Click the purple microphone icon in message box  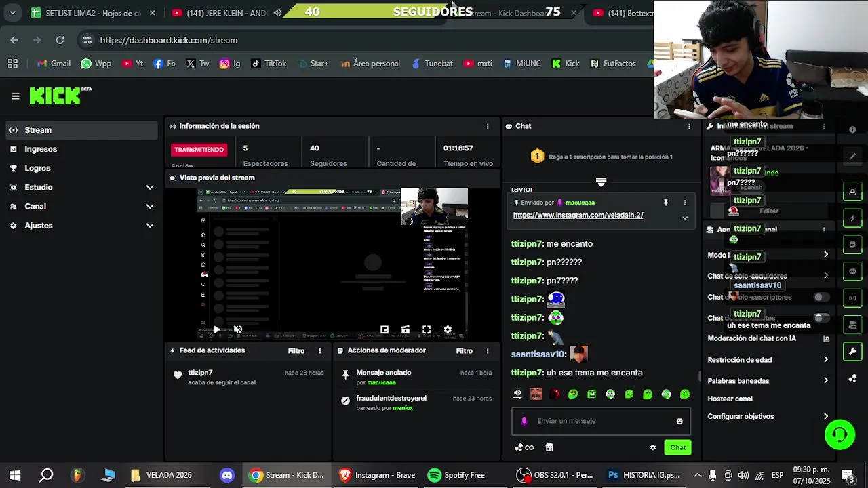[524, 421]
